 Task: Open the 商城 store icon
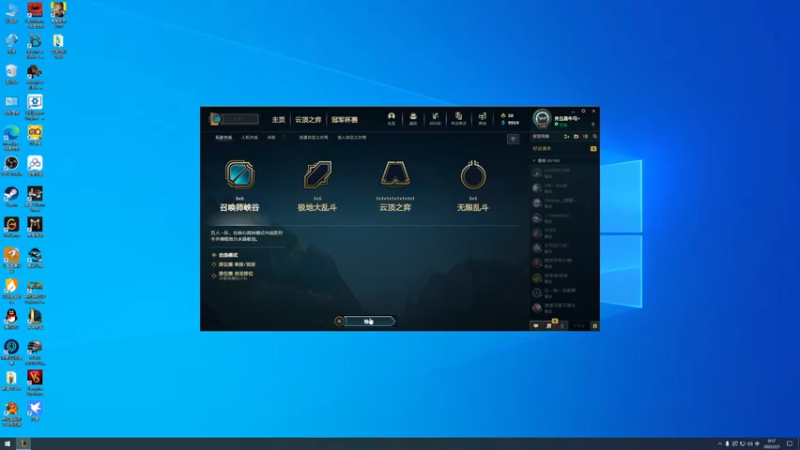point(482,118)
